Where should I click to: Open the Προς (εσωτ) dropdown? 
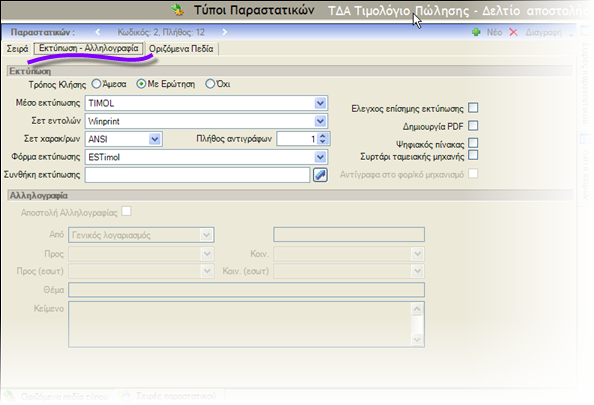[x=207, y=271]
